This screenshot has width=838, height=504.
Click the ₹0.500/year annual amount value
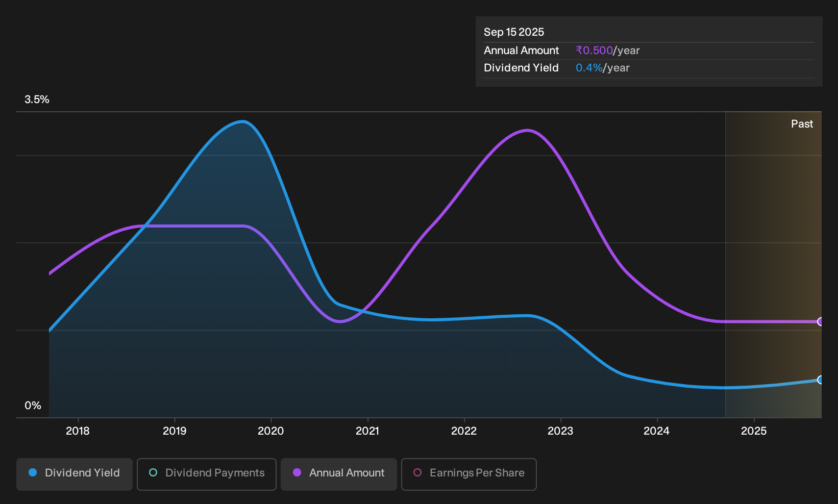pyautogui.click(x=608, y=51)
